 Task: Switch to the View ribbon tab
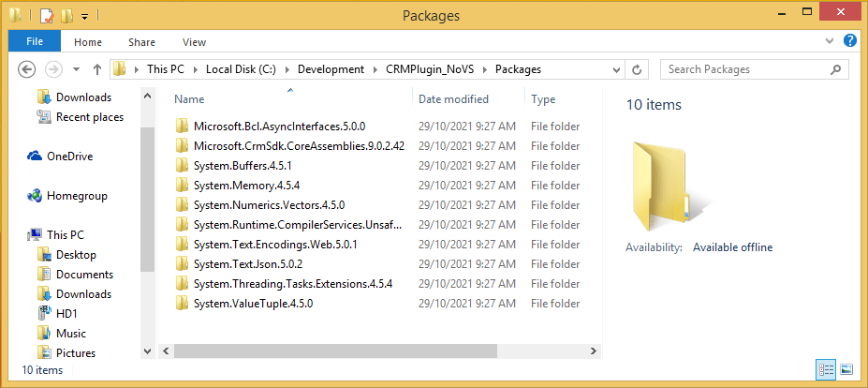(x=194, y=42)
